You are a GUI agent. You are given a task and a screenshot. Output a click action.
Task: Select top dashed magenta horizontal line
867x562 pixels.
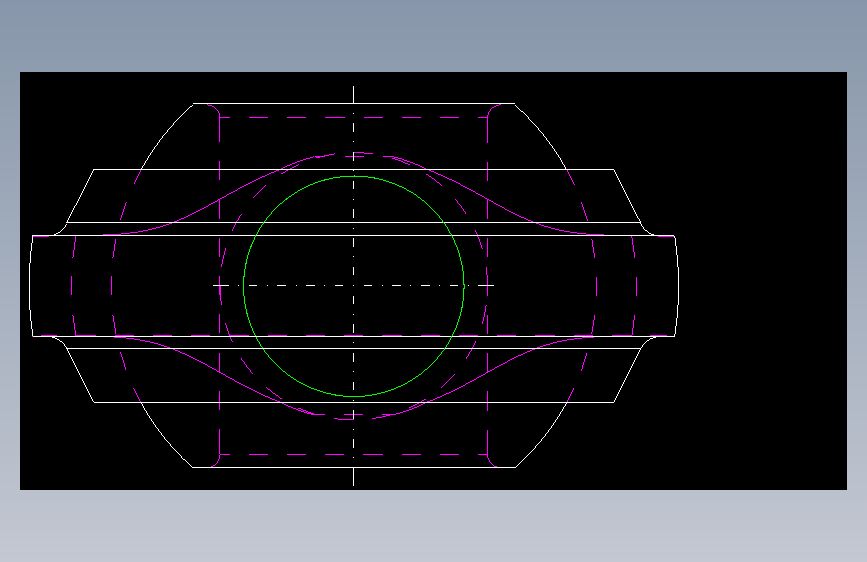(353, 117)
